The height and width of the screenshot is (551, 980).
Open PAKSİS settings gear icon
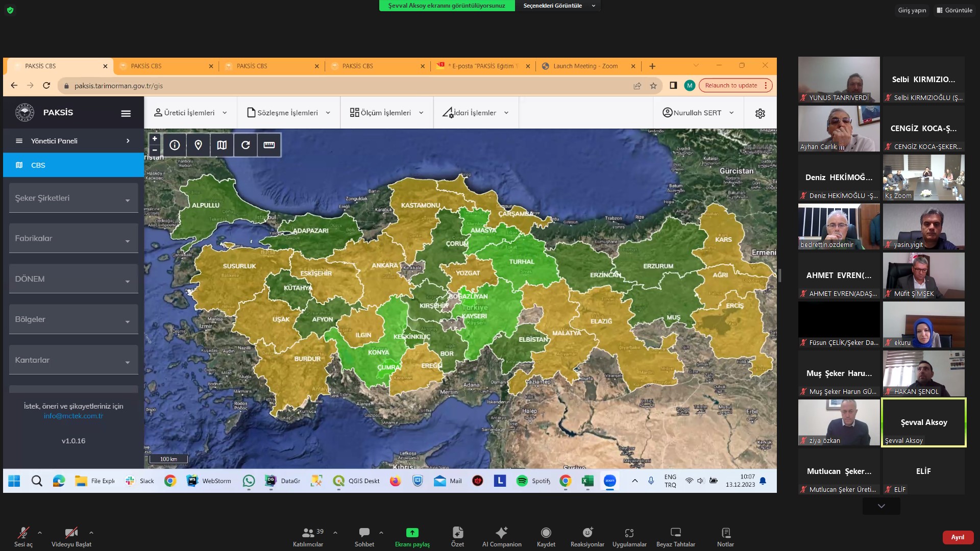point(760,113)
